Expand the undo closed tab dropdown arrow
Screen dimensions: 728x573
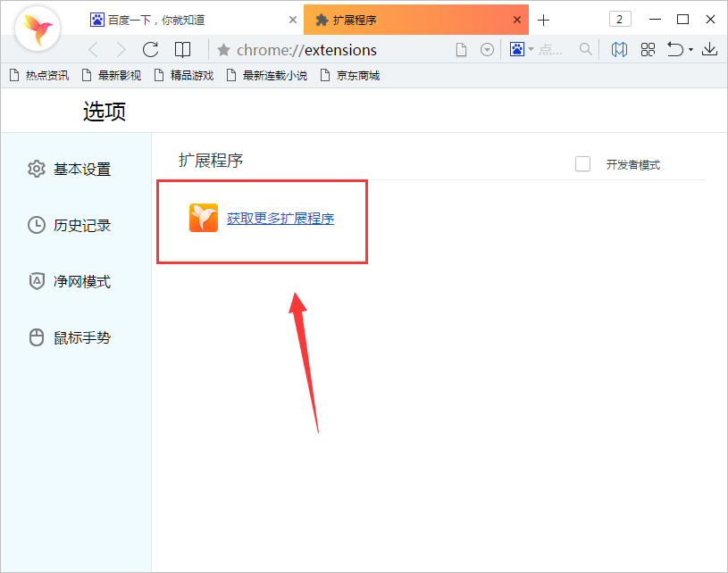click(x=690, y=49)
